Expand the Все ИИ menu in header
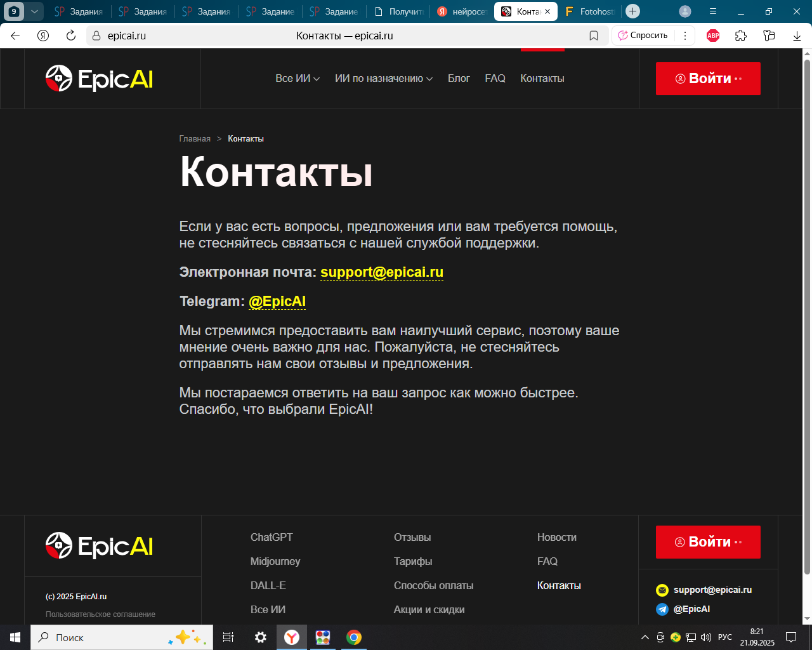 298,79
